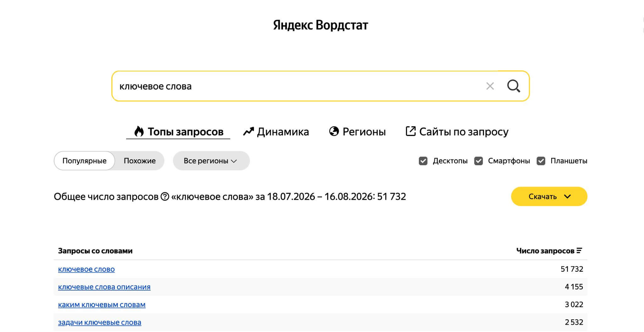
Task: Uncheck the Десктопы checkbox
Action: 423,161
